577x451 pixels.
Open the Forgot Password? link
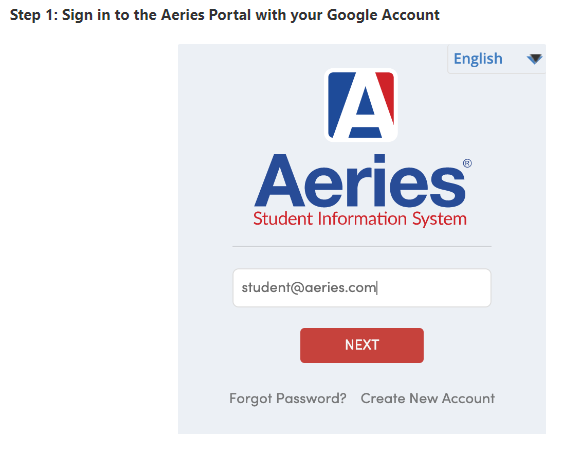[288, 398]
